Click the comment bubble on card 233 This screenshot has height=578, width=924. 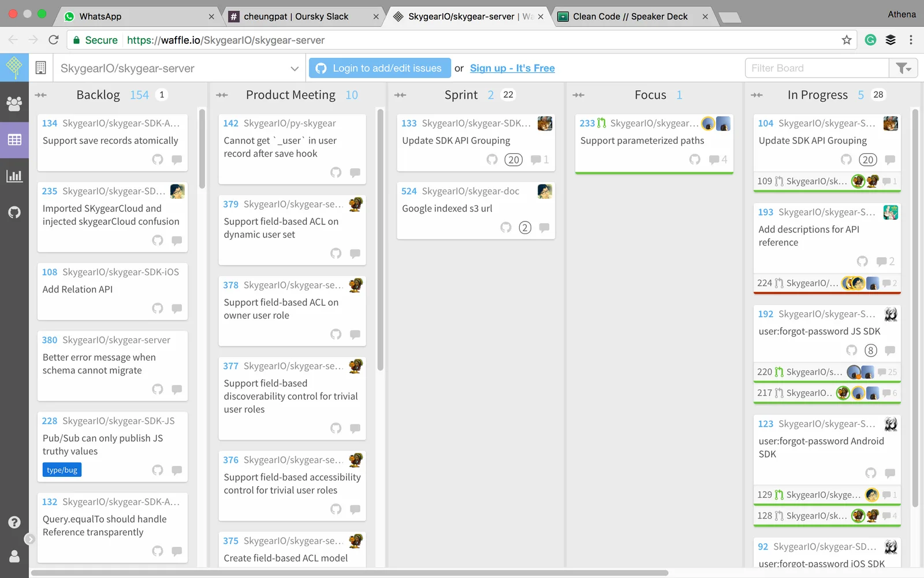[x=714, y=160]
